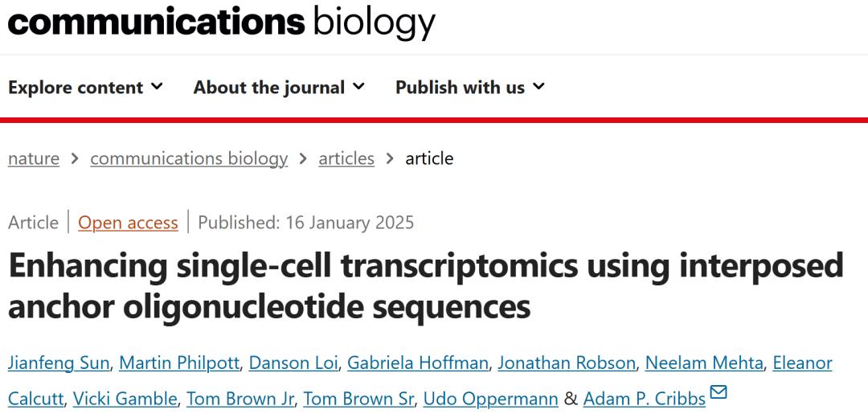The image size is (868, 418).
Task: Open author Jianfeng Sun's profile
Action: pos(59,363)
